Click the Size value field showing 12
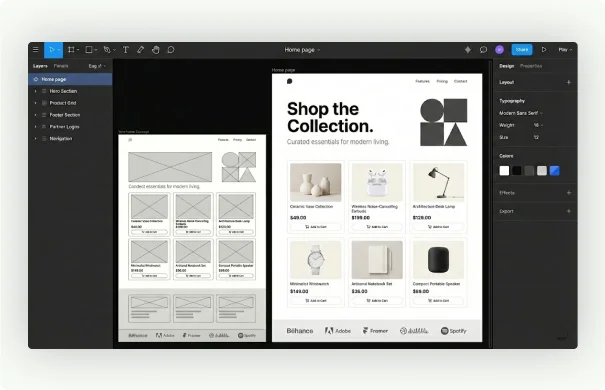 (536, 137)
